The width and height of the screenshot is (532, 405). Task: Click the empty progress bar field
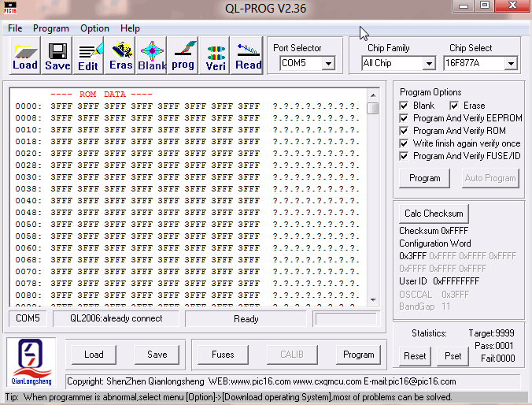tap(345, 318)
